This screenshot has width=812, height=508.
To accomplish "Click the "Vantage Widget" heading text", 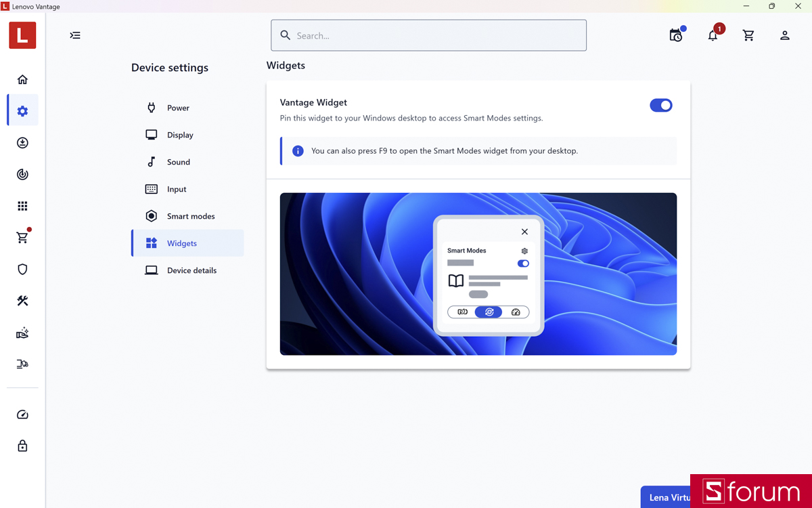I will coord(313,102).
